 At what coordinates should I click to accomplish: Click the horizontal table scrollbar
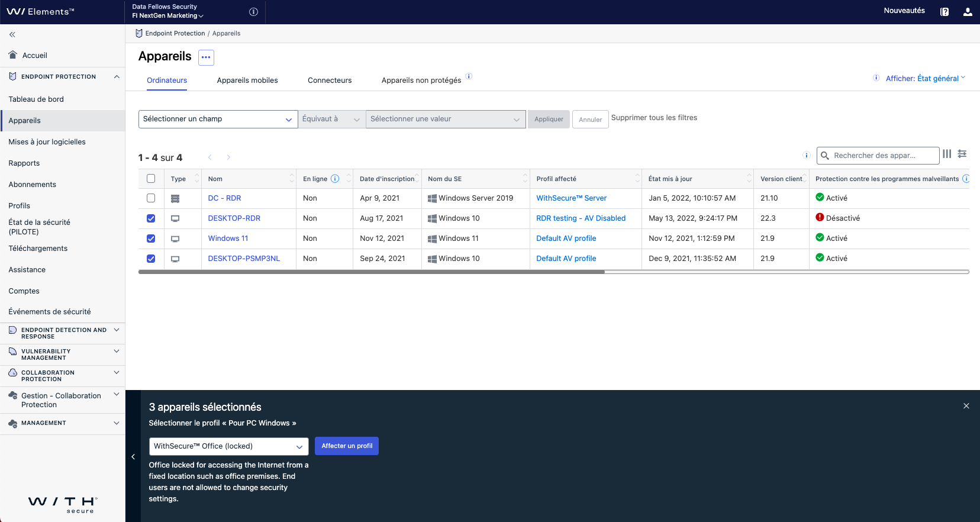(372, 272)
